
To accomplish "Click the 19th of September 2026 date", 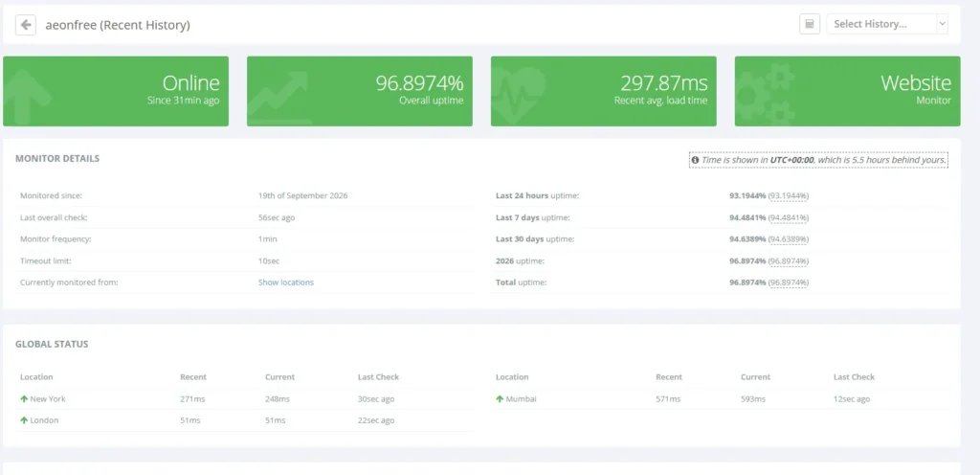I will (303, 195).
